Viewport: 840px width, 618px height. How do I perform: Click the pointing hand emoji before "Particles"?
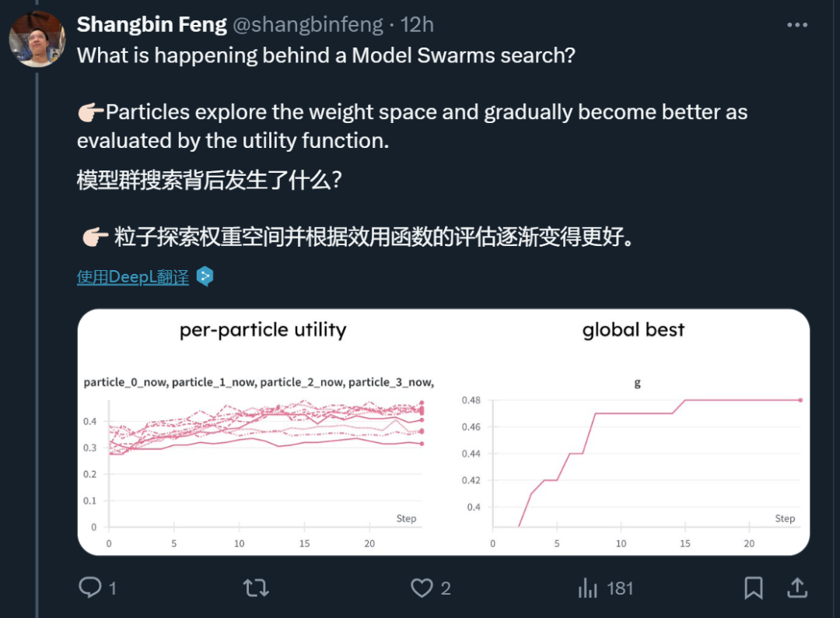90,112
